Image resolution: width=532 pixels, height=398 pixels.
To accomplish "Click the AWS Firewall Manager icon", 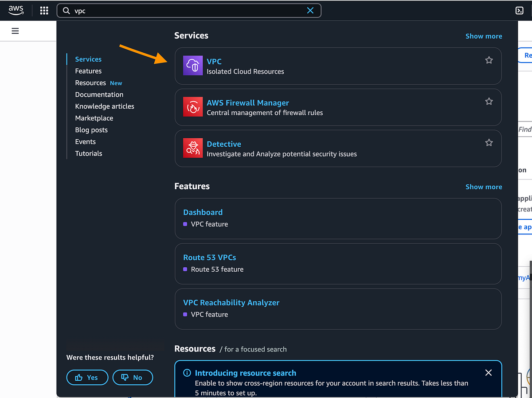I will click(192, 107).
